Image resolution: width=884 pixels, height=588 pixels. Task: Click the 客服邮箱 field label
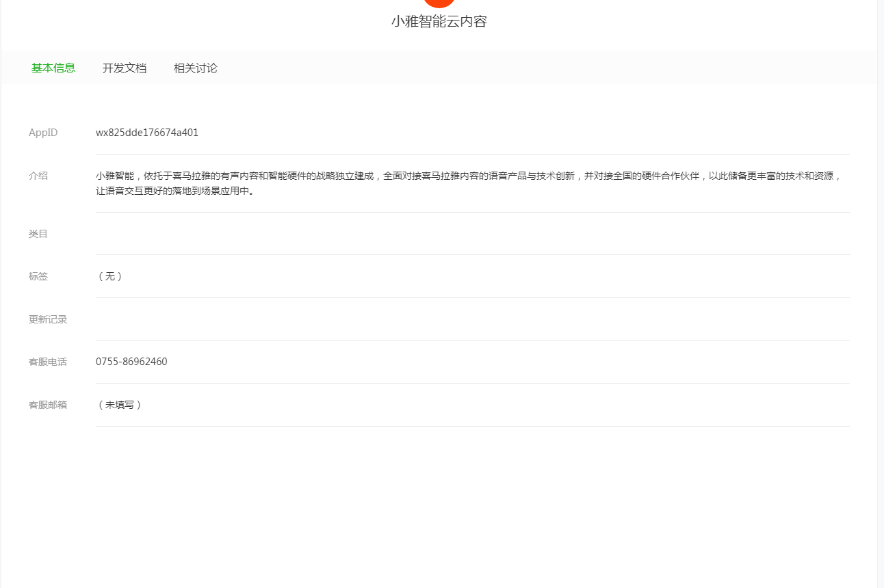[x=48, y=405]
